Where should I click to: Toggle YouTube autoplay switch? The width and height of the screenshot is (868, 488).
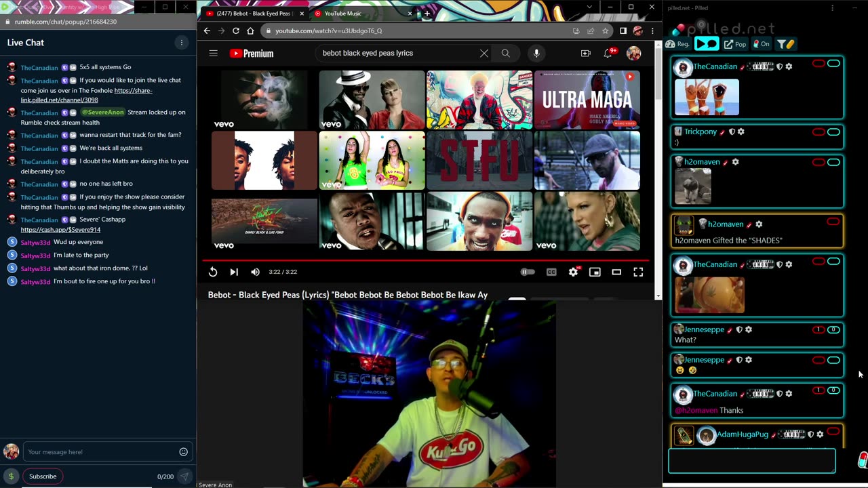(528, 272)
